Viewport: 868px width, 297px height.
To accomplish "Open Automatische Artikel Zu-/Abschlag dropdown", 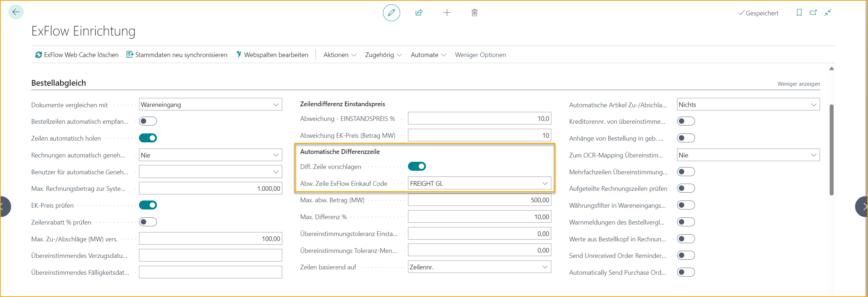I will point(748,104).
